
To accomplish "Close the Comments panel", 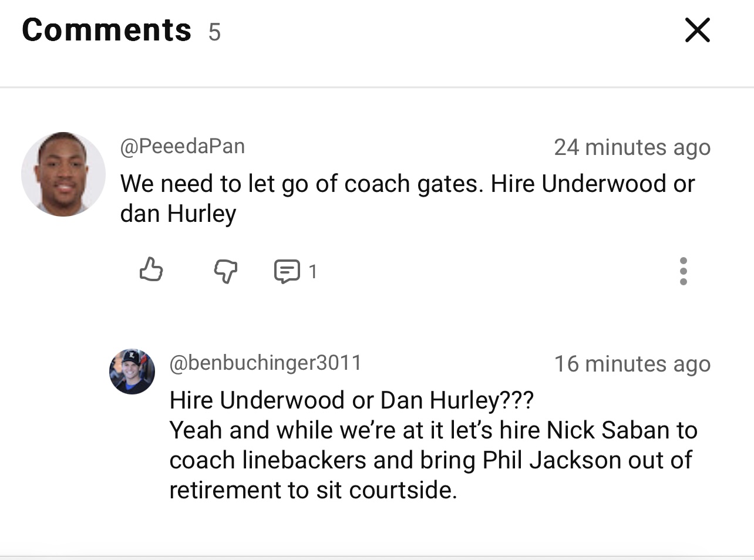I will [697, 30].
